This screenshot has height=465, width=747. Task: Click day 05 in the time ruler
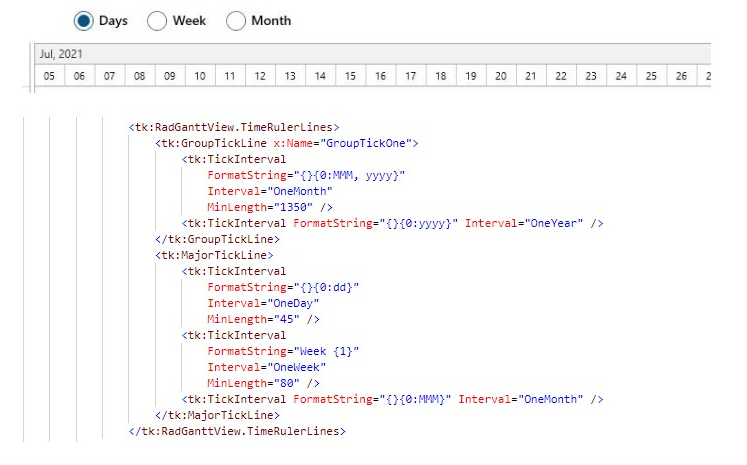pos(49,76)
